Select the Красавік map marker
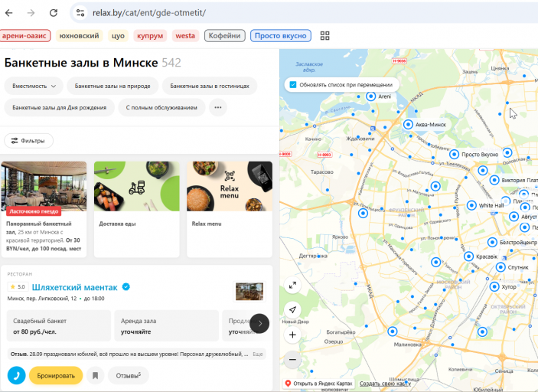538x392 pixels. coord(468,256)
